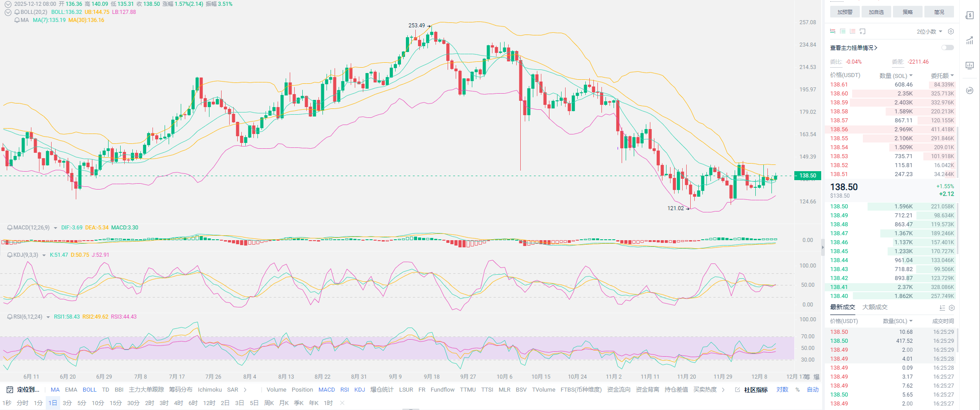The height and width of the screenshot is (410, 980).
Task: Open the dollar bill icon in right sidebar
Action: tap(970, 16)
